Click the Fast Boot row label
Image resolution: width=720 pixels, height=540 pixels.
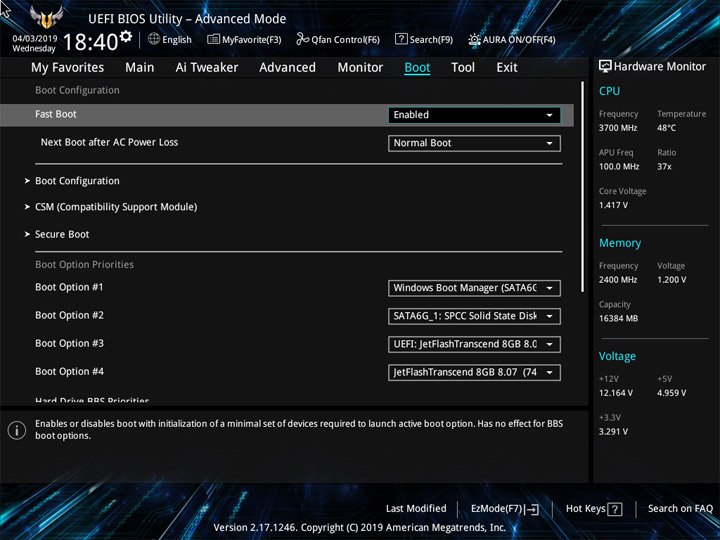point(56,114)
